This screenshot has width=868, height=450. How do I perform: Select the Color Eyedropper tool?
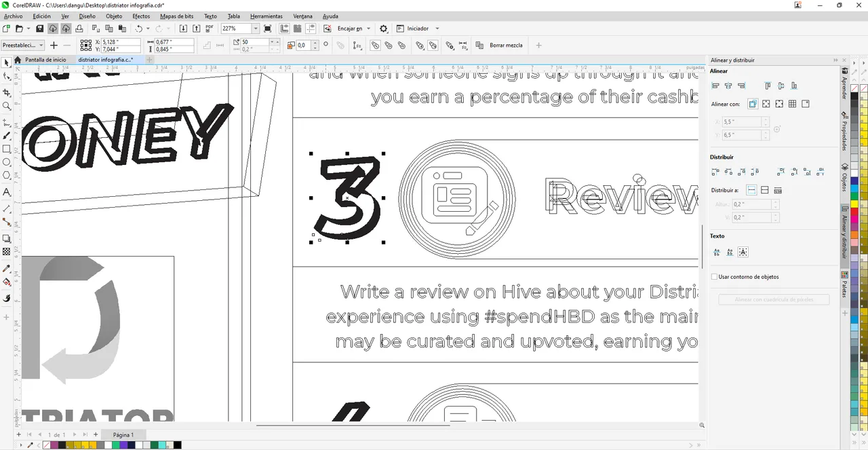[7, 268]
